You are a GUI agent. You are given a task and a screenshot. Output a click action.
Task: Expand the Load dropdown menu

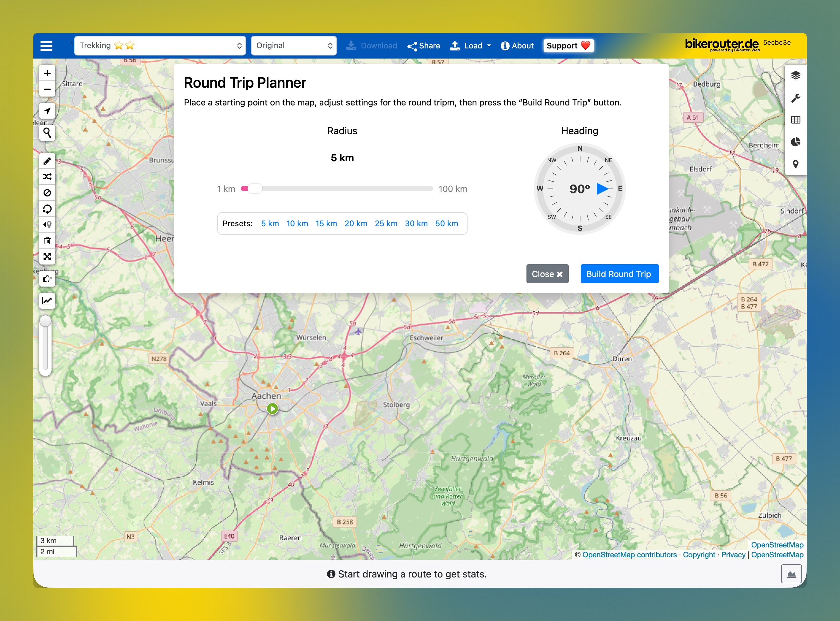471,46
